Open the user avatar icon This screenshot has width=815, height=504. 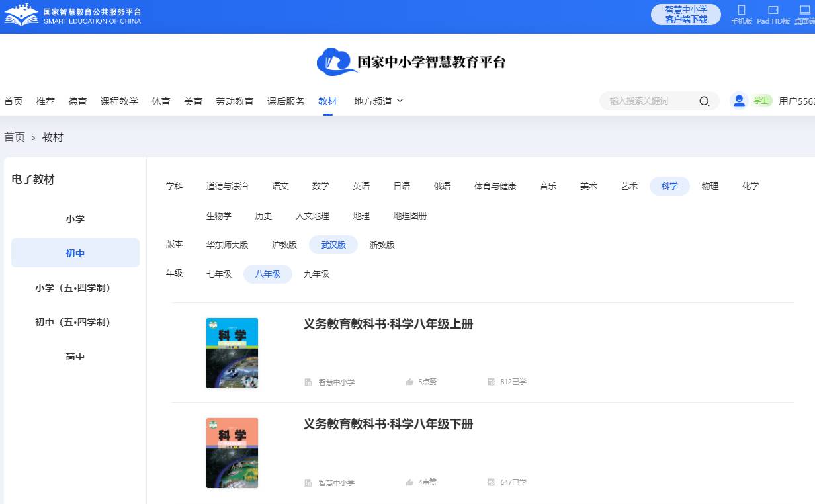[739, 101]
